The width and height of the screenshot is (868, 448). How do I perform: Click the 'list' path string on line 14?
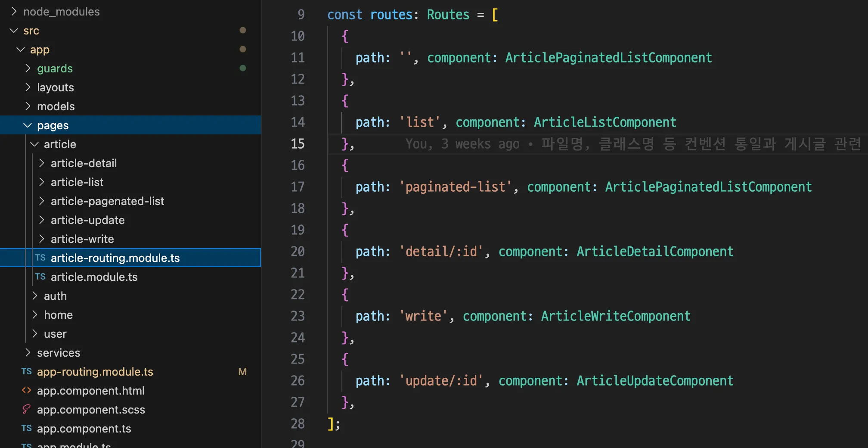pos(420,122)
